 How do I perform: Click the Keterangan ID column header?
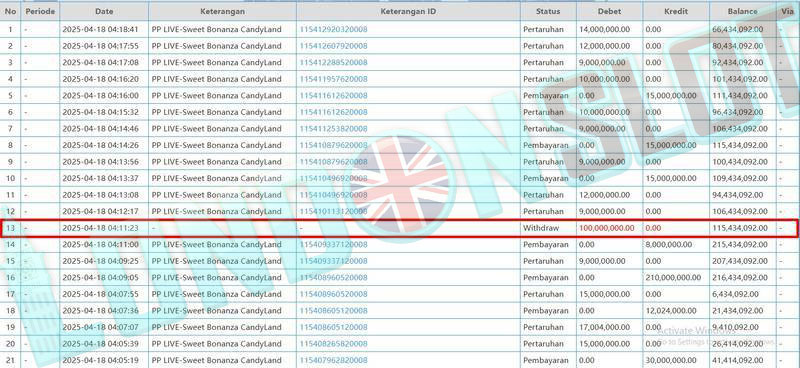408,11
